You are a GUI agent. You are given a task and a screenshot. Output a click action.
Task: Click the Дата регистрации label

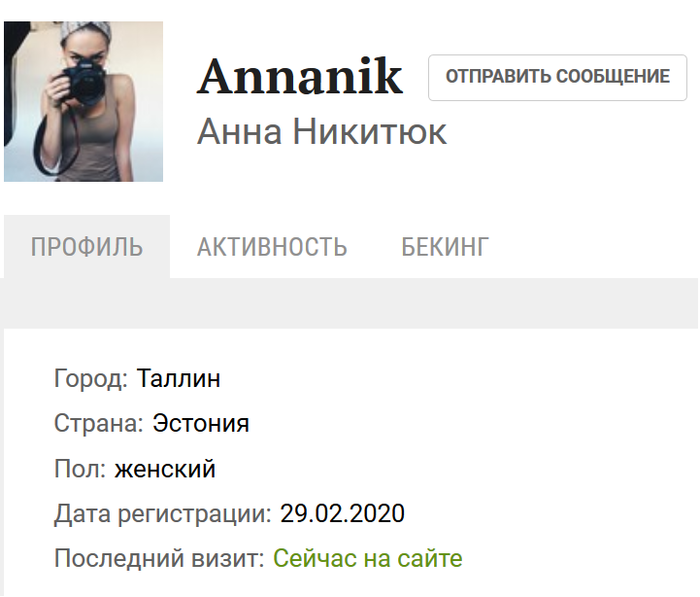point(163,514)
